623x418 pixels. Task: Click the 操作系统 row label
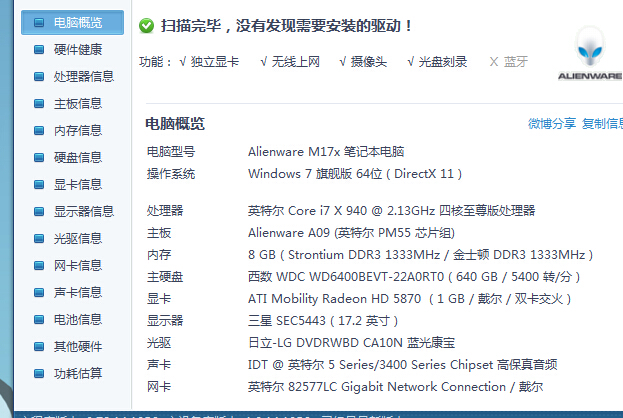pyautogui.click(x=171, y=174)
